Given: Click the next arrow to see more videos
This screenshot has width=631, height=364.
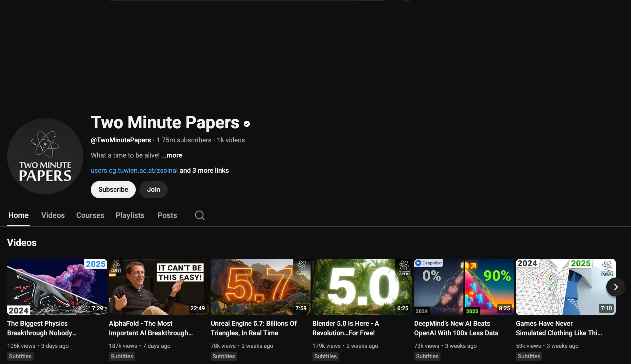Looking at the screenshot, I should coord(616,287).
